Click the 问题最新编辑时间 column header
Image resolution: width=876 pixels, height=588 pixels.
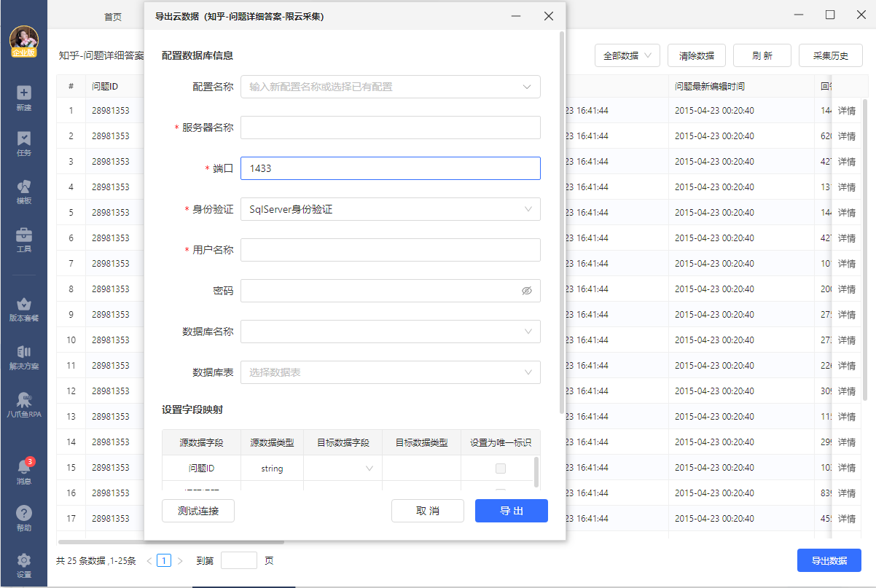pos(709,87)
